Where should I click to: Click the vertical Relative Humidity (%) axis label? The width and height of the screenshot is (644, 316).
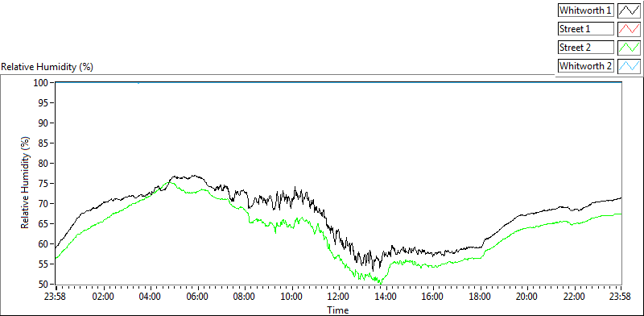pyautogui.click(x=26, y=183)
